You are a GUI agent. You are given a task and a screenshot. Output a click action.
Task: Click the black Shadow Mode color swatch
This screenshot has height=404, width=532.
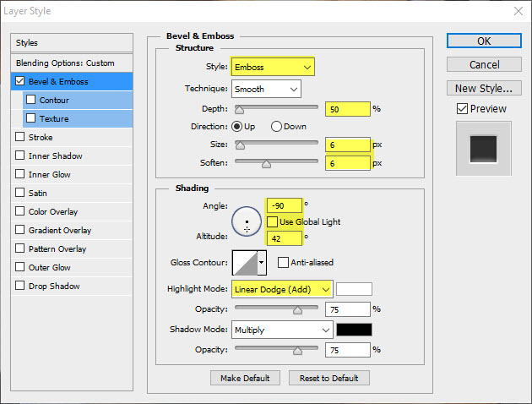point(355,330)
